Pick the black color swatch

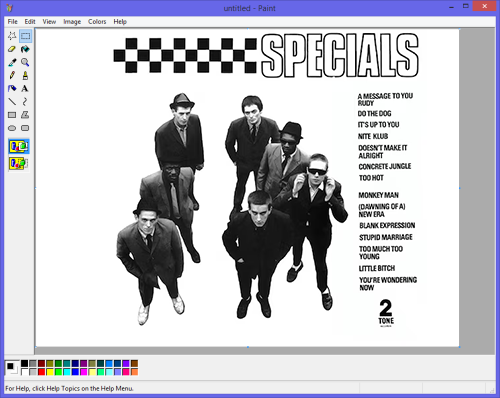24,363
